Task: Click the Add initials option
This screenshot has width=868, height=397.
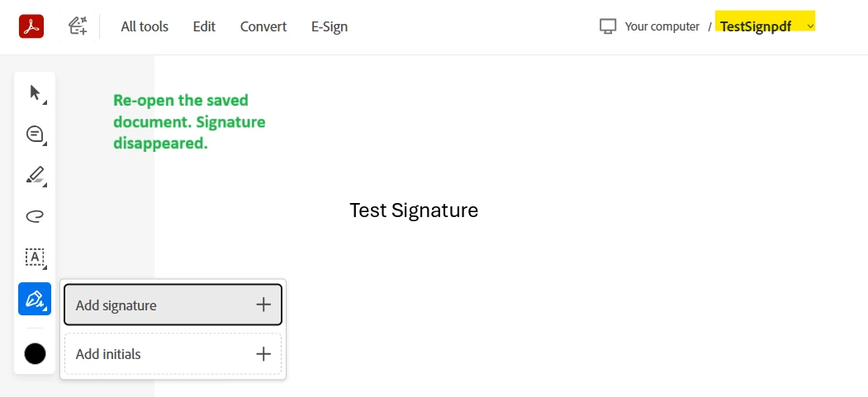Action: coord(173,354)
